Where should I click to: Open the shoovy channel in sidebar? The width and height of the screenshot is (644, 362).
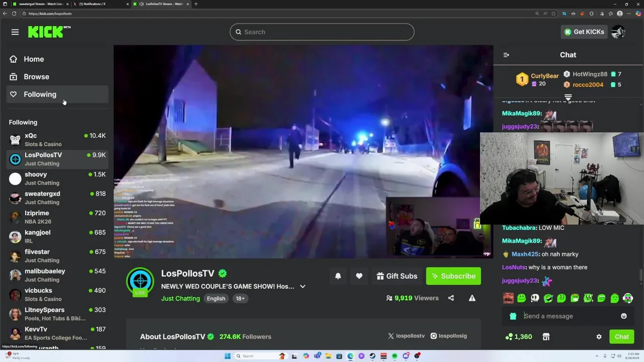57,178
